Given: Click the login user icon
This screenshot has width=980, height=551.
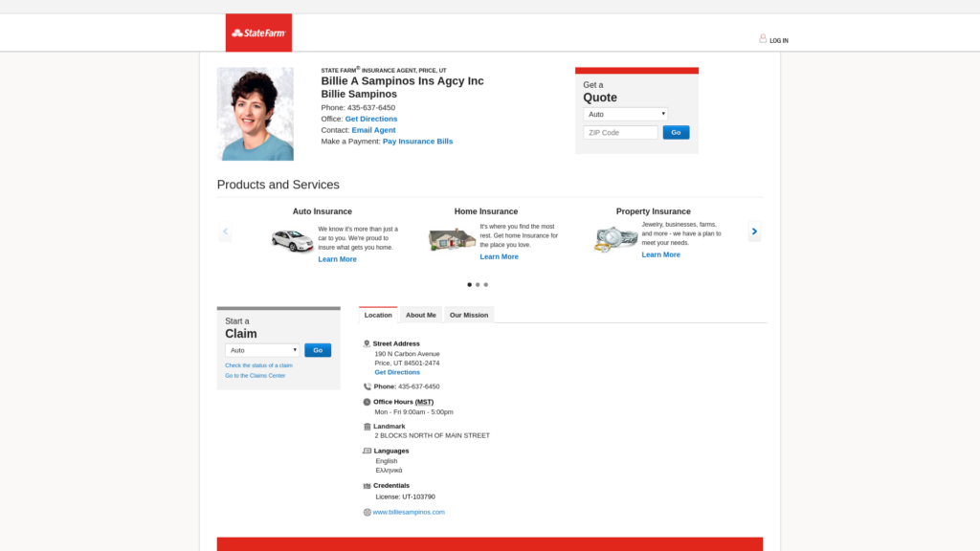Looking at the screenshot, I should coord(763,38).
